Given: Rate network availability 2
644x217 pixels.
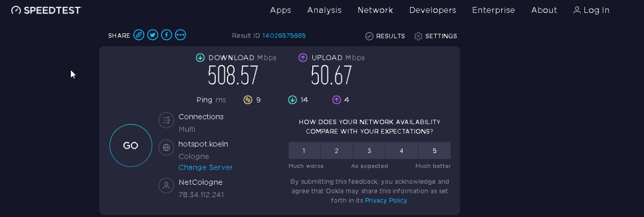Looking at the screenshot, I should 336,150.
